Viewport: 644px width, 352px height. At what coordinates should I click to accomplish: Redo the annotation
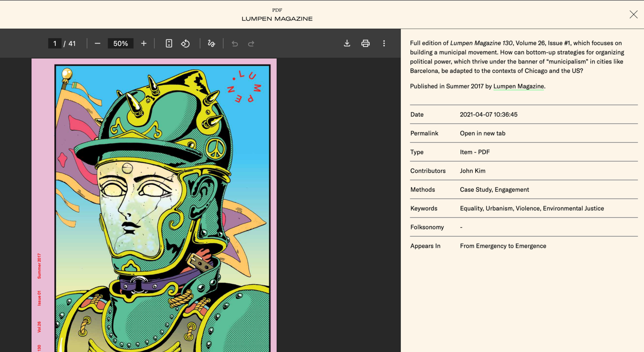(251, 44)
